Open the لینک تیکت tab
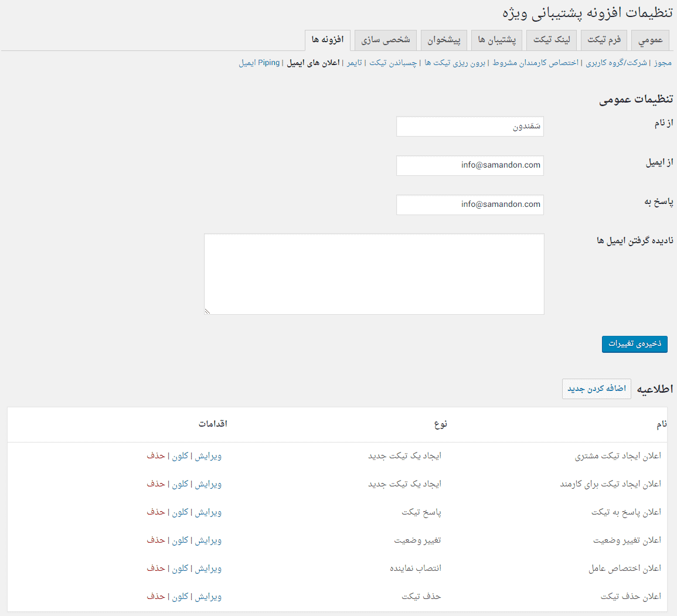The width and height of the screenshot is (677, 616). pos(552,40)
